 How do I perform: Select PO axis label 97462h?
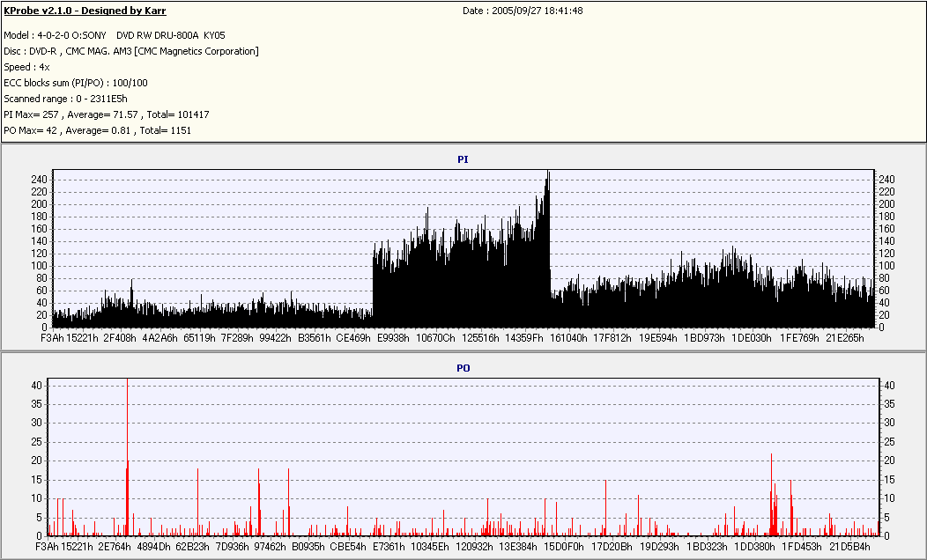pos(271,547)
